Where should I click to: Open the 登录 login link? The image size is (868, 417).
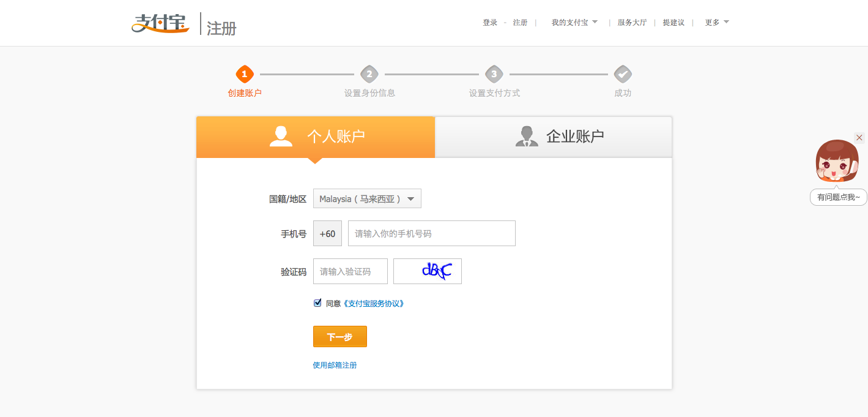pyautogui.click(x=490, y=23)
